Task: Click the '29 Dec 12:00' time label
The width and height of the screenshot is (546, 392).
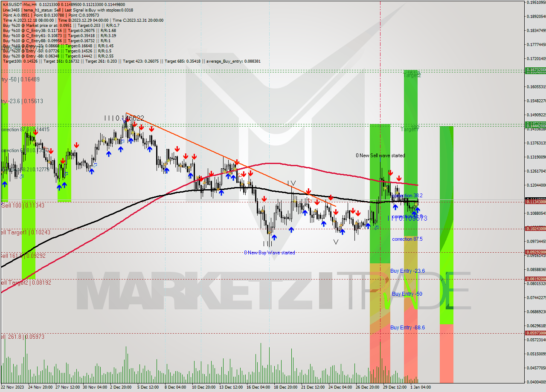Action: point(395,387)
